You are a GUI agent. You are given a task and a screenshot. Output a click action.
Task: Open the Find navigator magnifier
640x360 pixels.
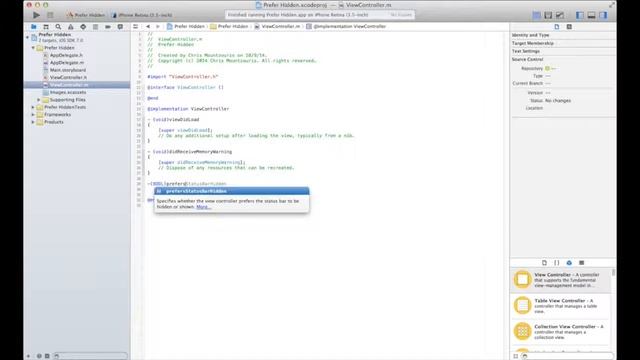[58, 27]
